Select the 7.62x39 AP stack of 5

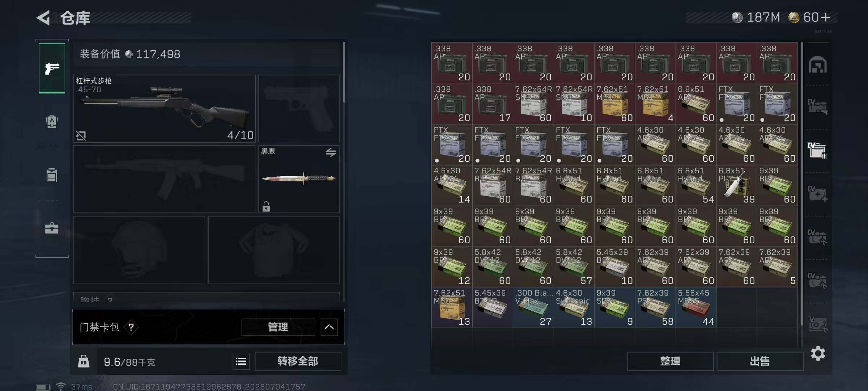[x=777, y=266]
